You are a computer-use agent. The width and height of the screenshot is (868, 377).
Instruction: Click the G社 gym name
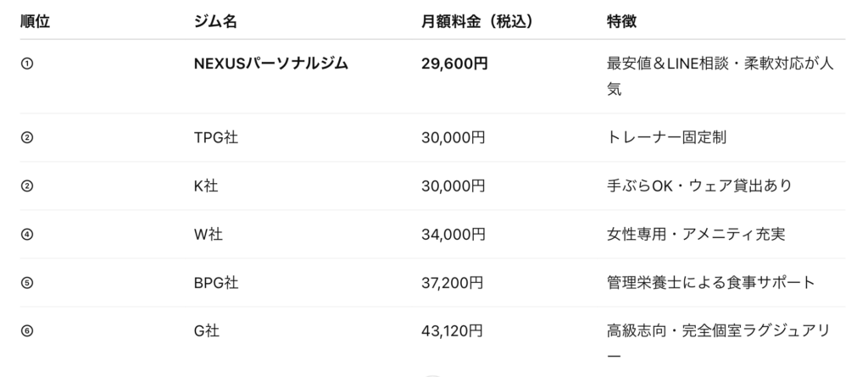coord(207,331)
